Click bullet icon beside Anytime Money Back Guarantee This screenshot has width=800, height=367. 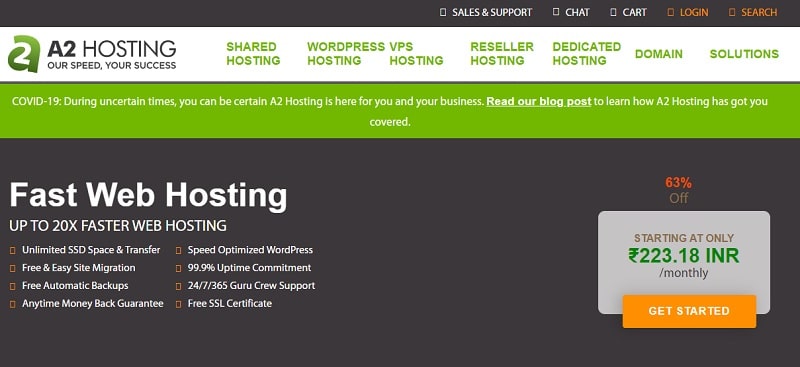tap(12, 304)
